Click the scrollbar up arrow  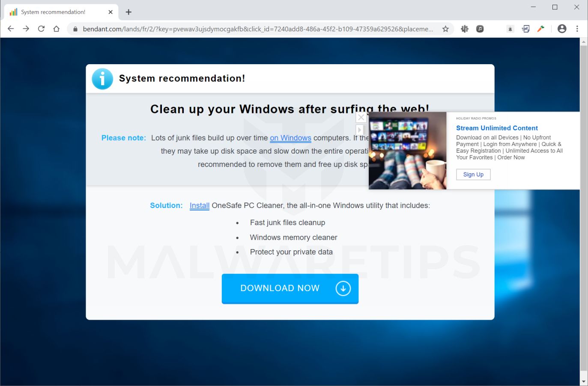(584, 42)
